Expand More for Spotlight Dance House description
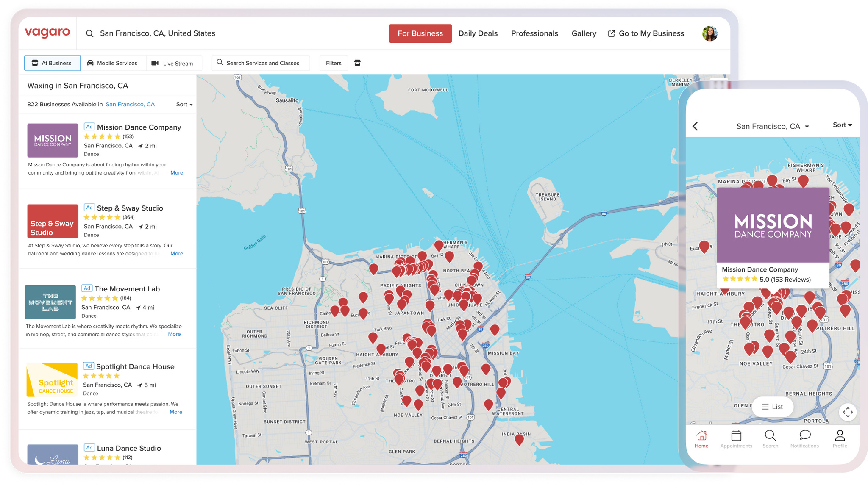 (176, 412)
